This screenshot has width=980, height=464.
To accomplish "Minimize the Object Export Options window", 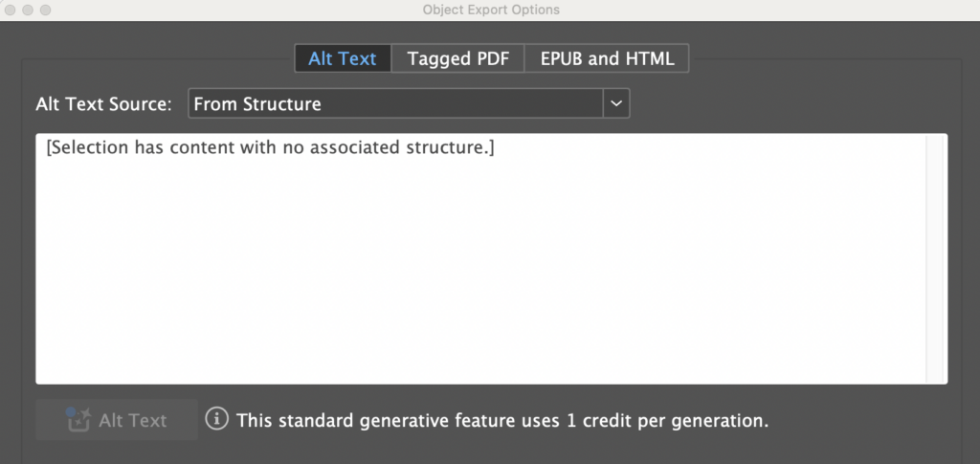I will coord(28,10).
